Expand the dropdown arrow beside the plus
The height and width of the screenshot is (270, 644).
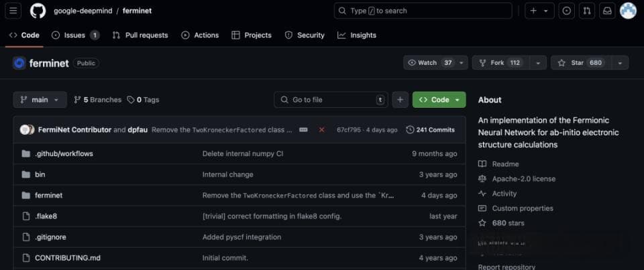point(546,11)
